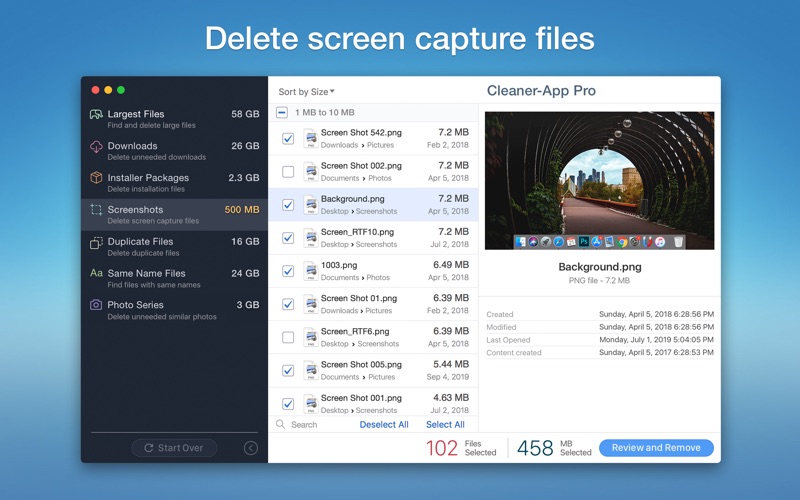Click Deselect All link
The image size is (800, 500).
[x=384, y=425]
